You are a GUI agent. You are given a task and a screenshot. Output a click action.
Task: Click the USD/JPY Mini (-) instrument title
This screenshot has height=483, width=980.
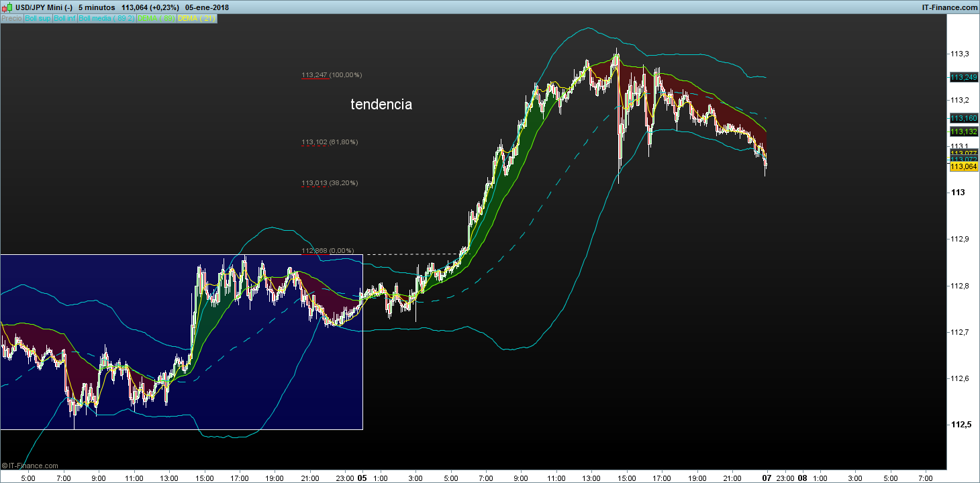(x=43, y=7)
